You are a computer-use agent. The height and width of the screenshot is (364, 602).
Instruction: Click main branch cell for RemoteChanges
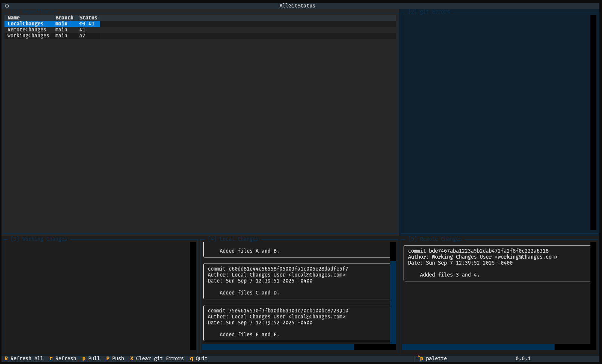(61, 30)
